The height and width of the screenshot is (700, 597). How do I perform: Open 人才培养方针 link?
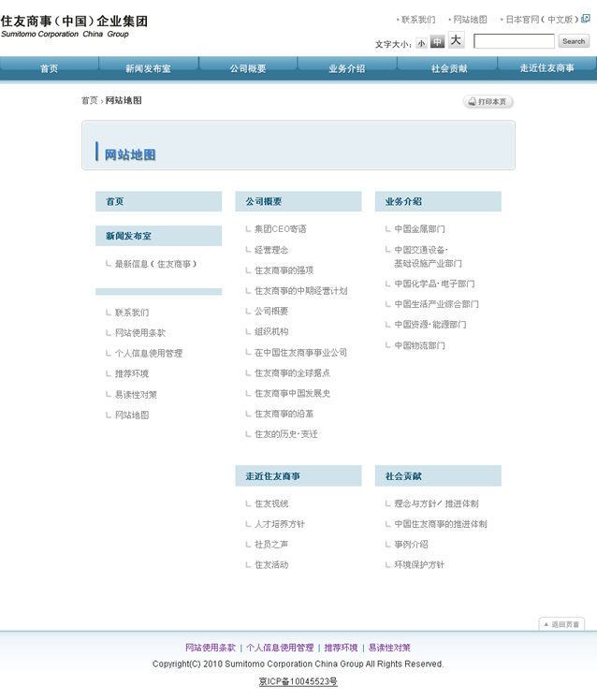pos(280,524)
